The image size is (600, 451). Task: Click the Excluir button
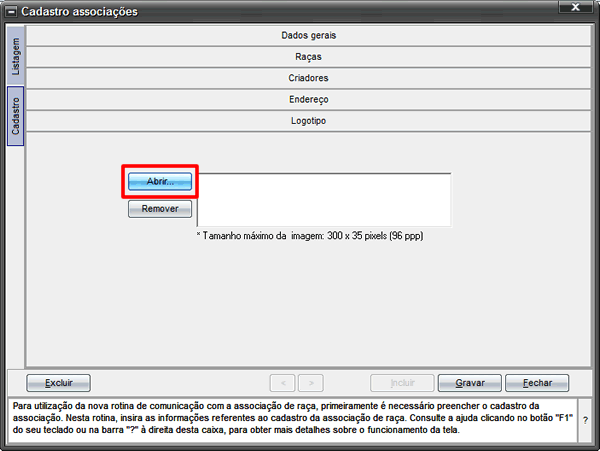pos(59,383)
